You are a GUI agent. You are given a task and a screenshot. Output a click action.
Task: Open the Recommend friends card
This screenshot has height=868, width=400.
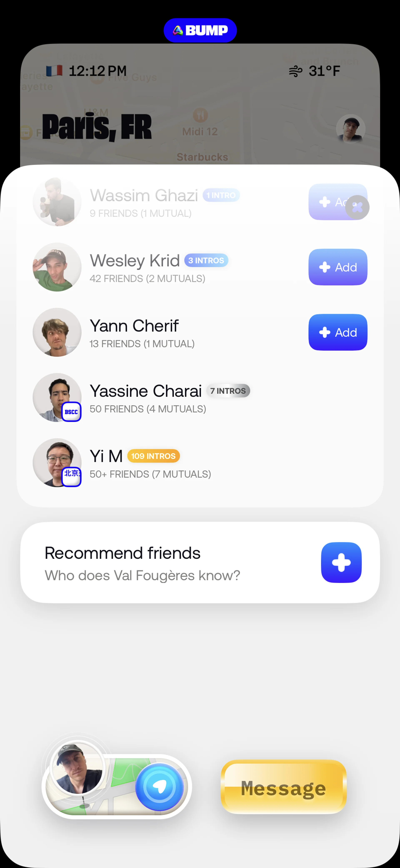coord(200,562)
